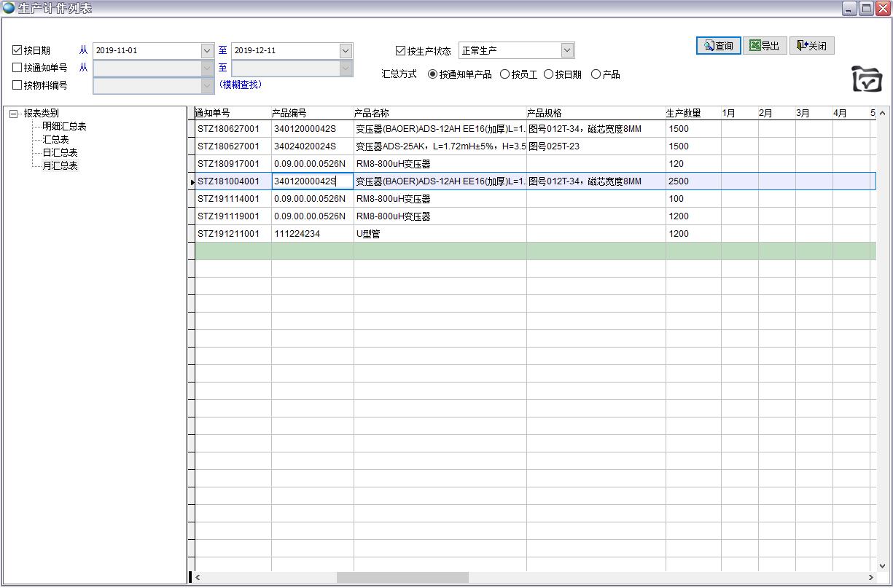The image size is (893, 588).
Task: Select 明细汇总表 in the report tree
Action: point(64,127)
